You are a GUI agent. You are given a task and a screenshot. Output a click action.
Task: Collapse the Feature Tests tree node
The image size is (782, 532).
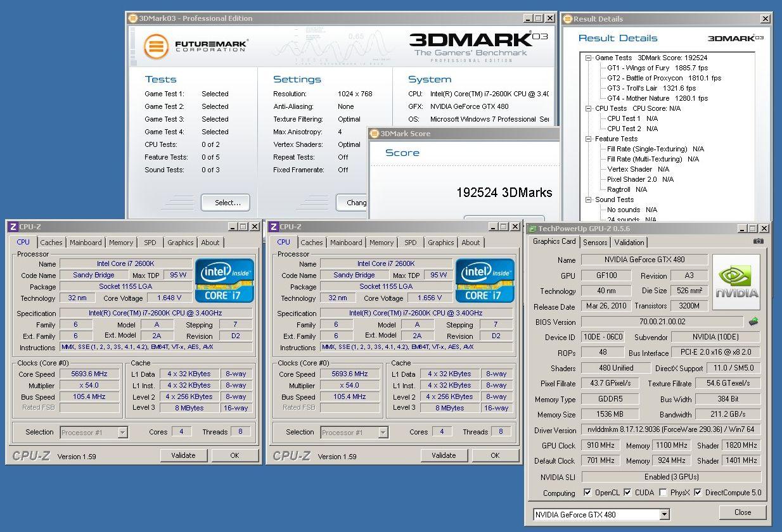(x=589, y=139)
